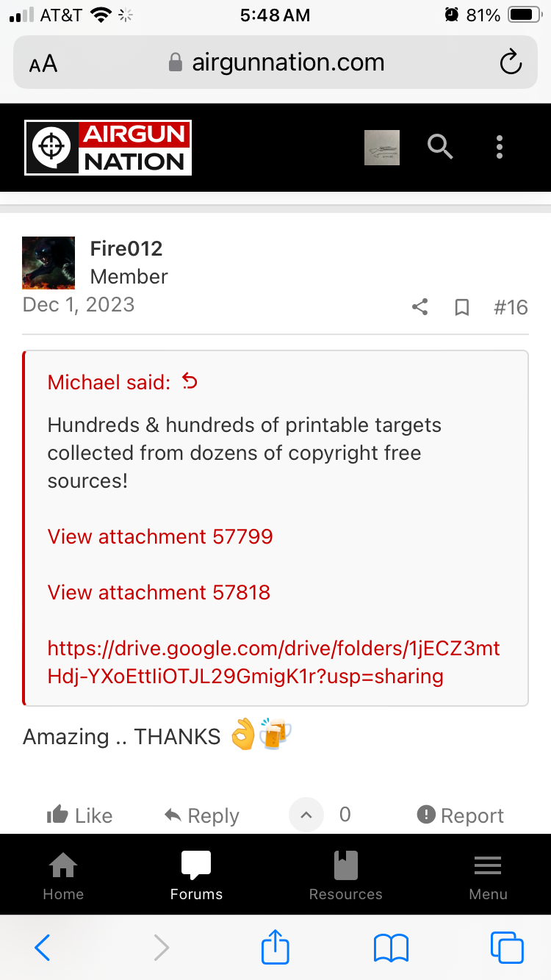This screenshot has height=980, width=551.
Task: Jump to Michael's quoted post arrow icon
Action: coord(190,381)
